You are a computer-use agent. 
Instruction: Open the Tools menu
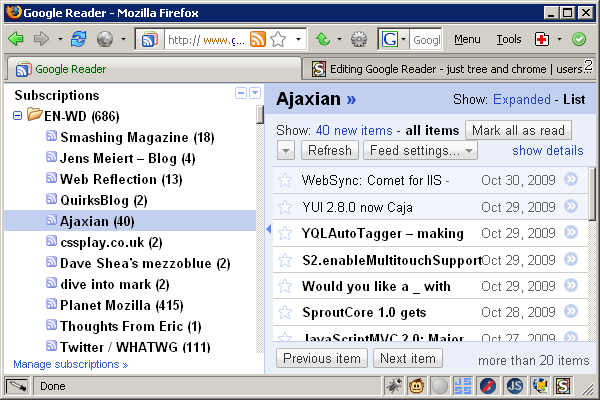point(509,39)
